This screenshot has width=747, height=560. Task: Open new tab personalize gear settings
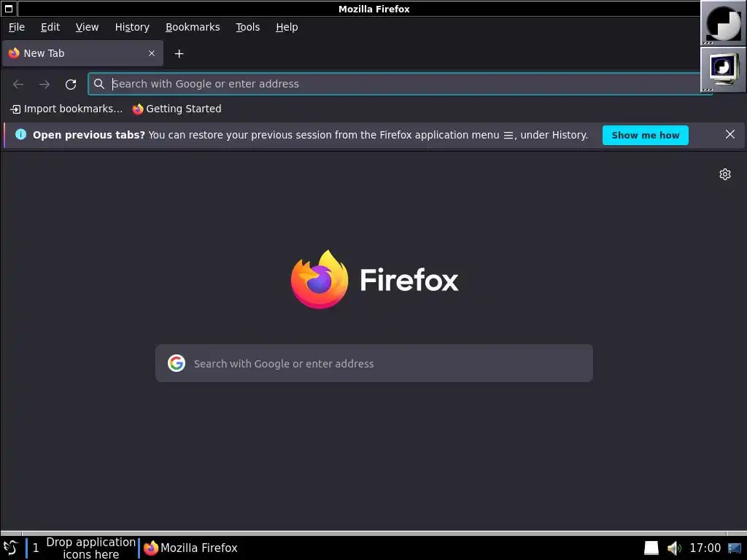click(724, 174)
